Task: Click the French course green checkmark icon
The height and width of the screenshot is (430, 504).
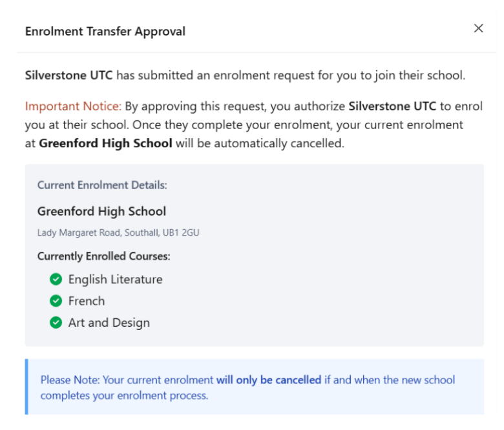Action: [56, 301]
